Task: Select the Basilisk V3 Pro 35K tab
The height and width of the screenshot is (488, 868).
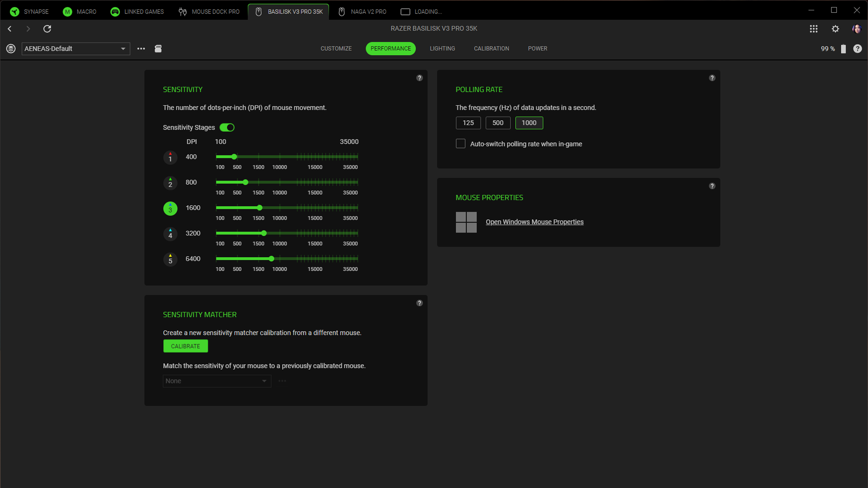Action: pyautogui.click(x=288, y=12)
